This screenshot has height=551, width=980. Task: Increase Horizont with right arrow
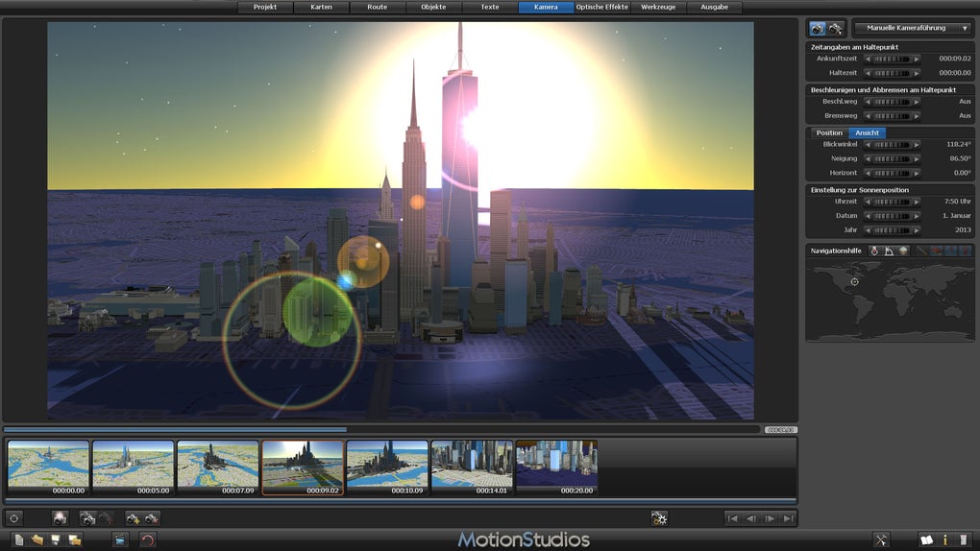917,174
